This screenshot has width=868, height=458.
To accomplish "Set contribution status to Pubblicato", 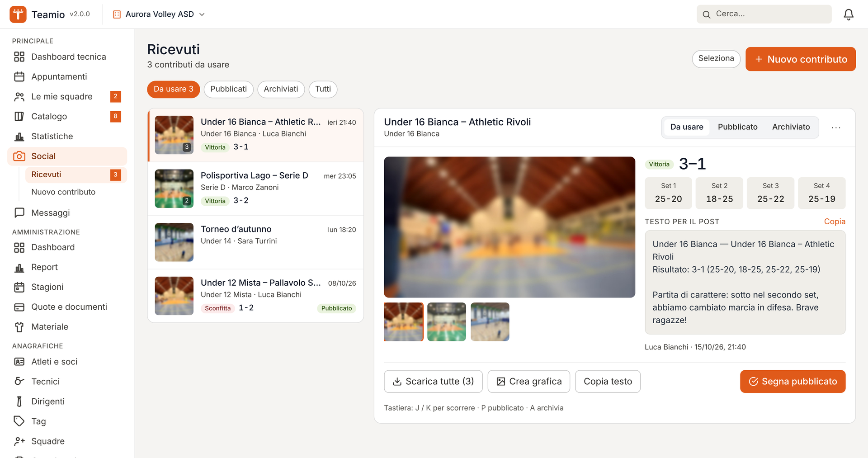I will point(737,127).
